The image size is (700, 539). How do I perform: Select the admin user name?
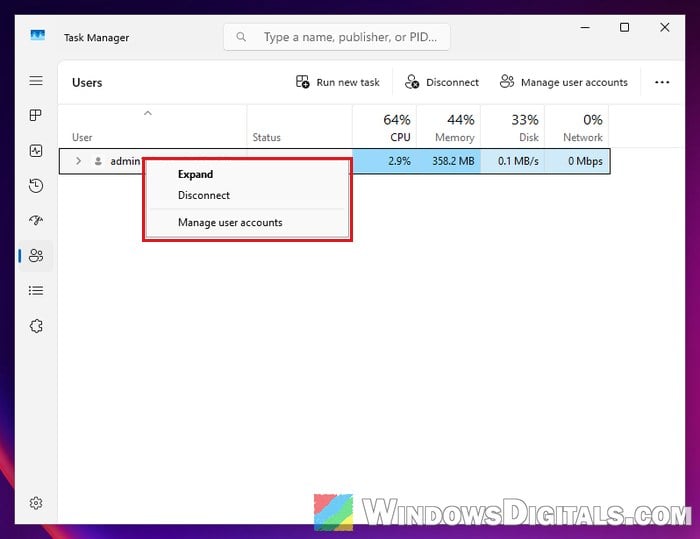point(125,161)
